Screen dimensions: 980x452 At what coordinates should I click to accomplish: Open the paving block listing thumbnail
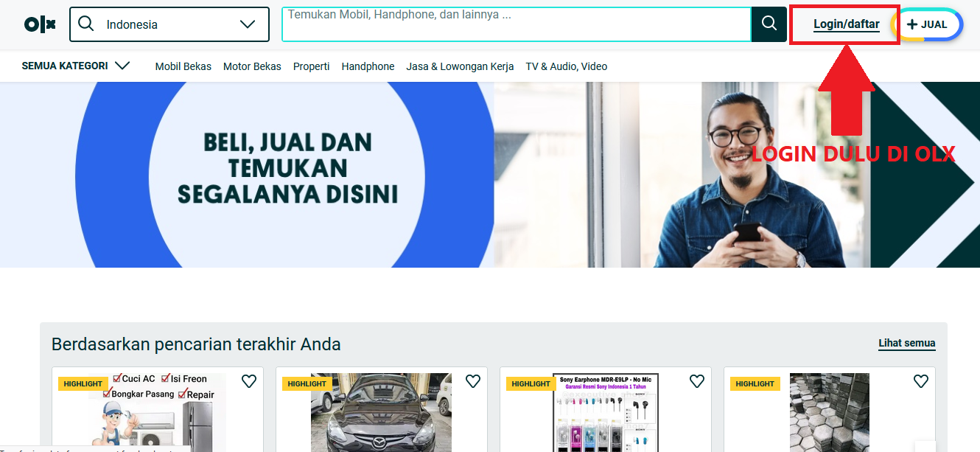830,412
